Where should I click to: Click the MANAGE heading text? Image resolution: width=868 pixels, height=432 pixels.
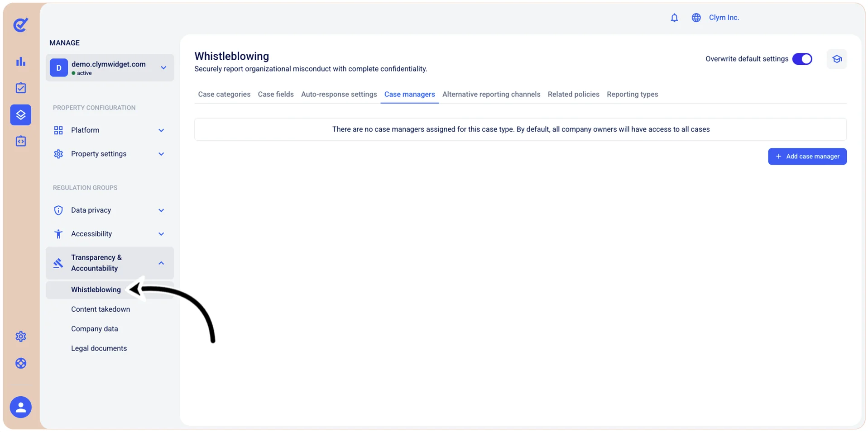click(64, 43)
